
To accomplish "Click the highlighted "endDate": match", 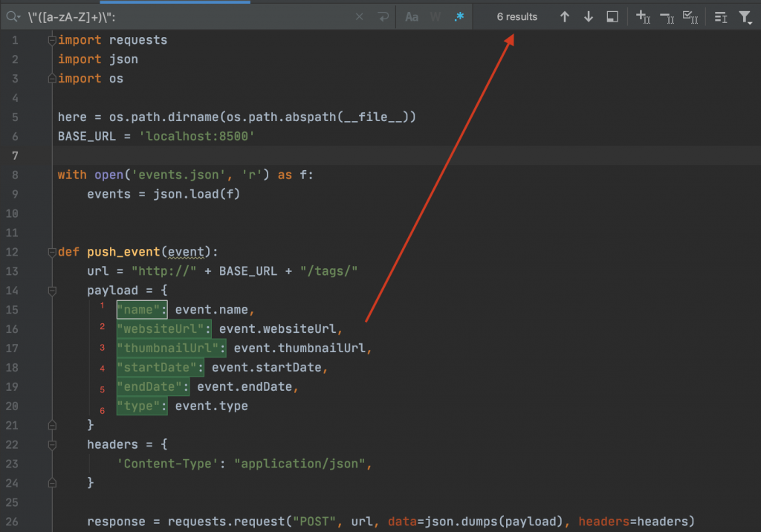I will (153, 387).
